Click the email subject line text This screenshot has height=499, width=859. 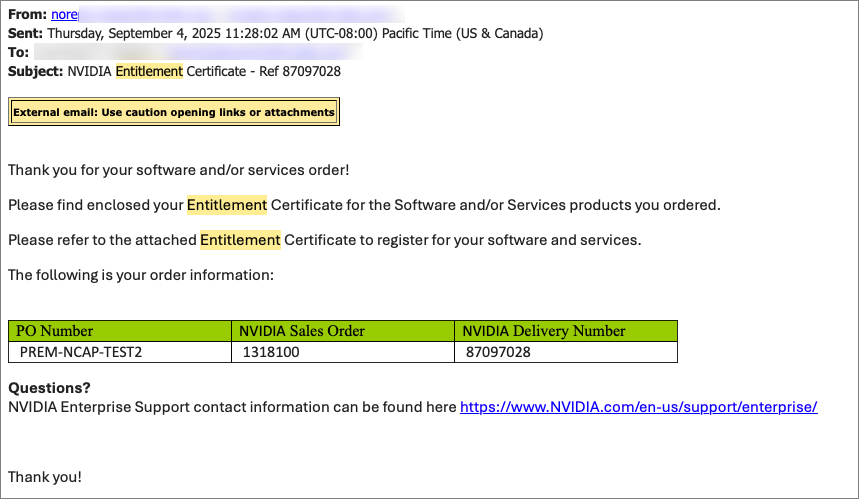click(x=204, y=71)
